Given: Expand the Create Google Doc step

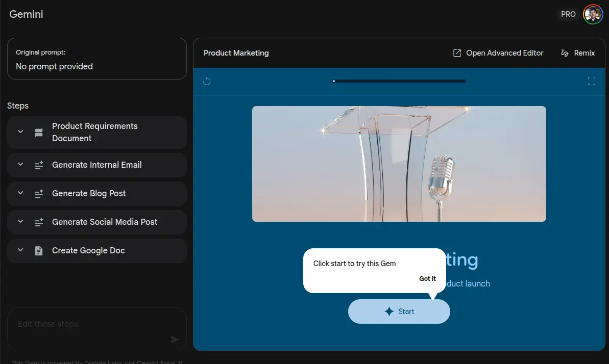Looking at the screenshot, I should pos(20,250).
